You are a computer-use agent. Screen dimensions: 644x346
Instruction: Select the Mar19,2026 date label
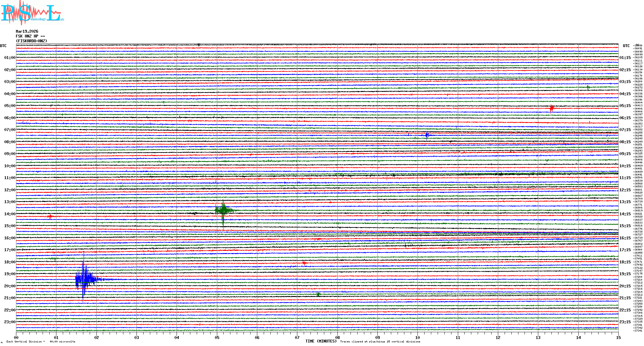(x=27, y=31)
